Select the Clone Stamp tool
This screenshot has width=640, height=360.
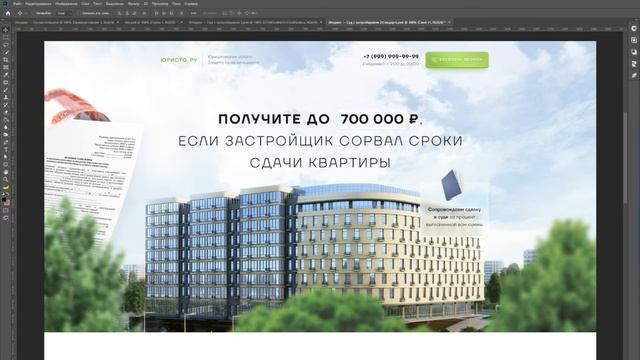pos(6,97)
